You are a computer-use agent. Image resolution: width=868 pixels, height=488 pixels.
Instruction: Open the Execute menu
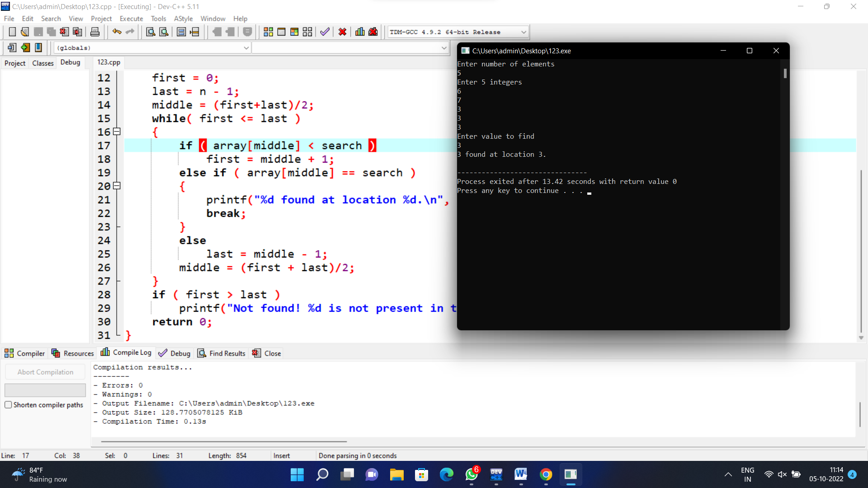tap(131, 19)
